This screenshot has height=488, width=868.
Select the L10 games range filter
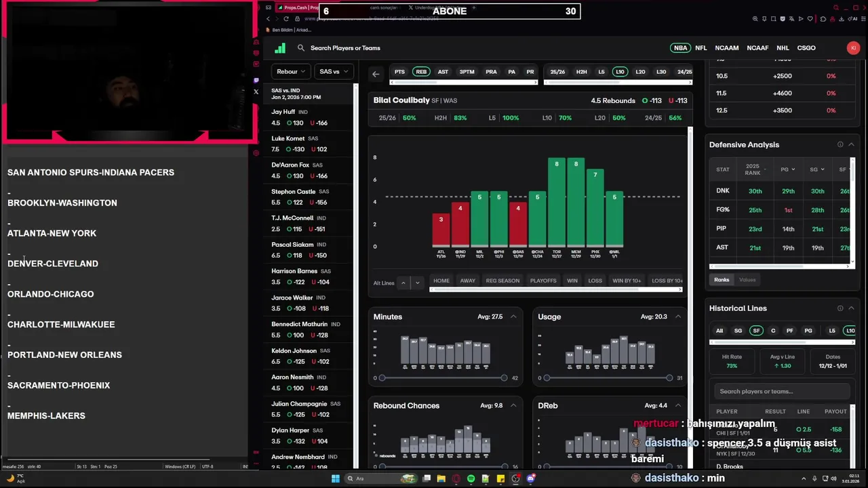(x=620, y=72)
